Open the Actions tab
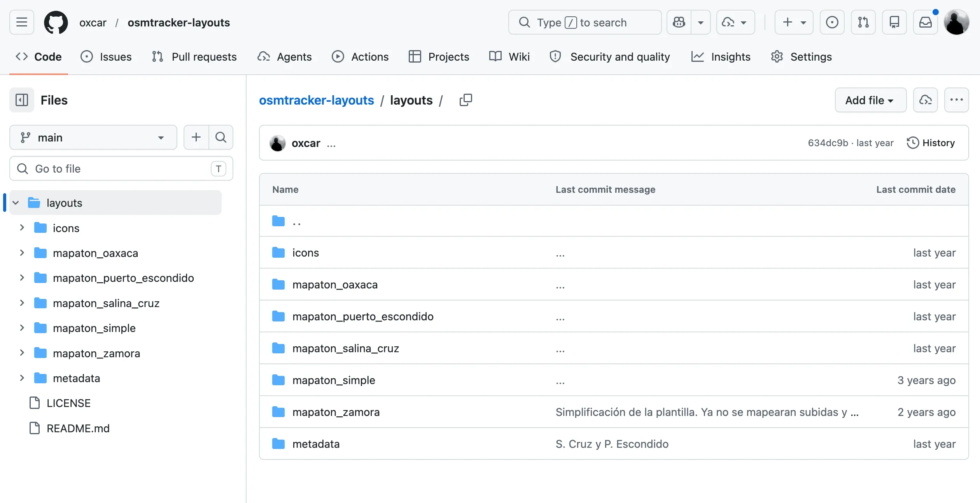The image size is (980, 503). (x=360, y=57)
